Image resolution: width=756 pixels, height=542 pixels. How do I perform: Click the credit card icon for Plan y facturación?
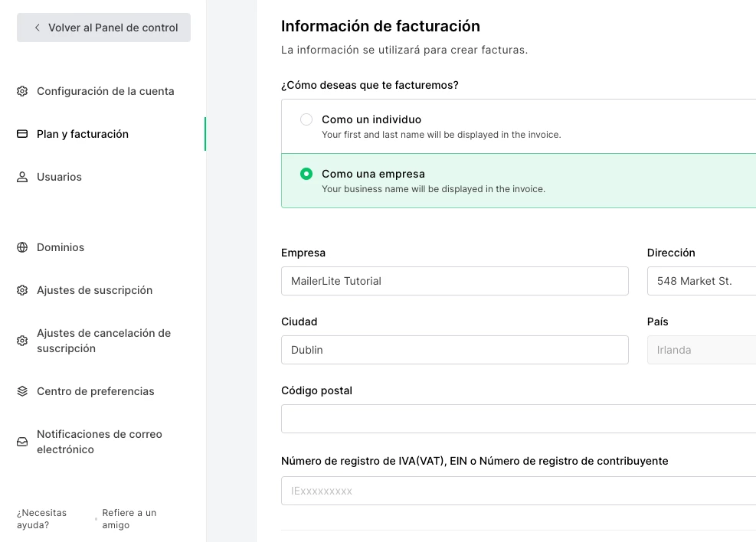[22, 134]
